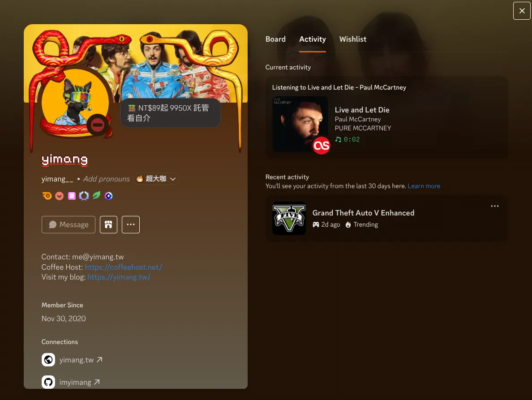Click the artist name Paul McCartney
The width and height of the screenshot is (532, 400).
tap(358, 119)
